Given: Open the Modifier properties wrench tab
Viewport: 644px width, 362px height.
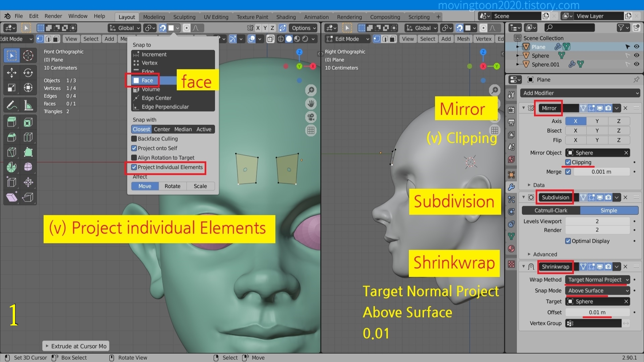Looking at the screenshot, I should pyautogui.click(x=511, y=187).
